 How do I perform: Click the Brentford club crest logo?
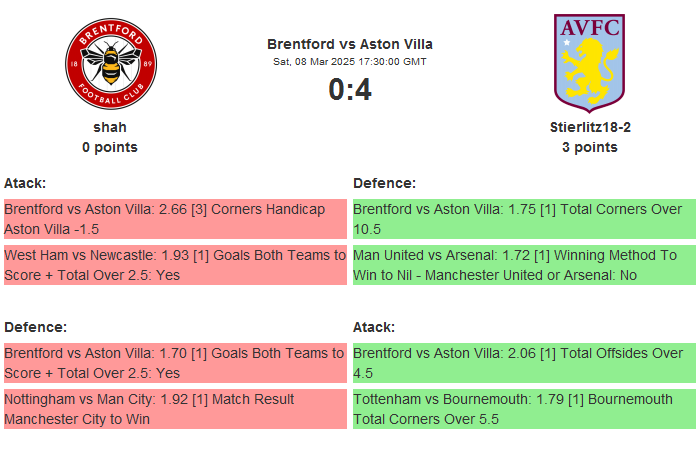coord(110,63)
